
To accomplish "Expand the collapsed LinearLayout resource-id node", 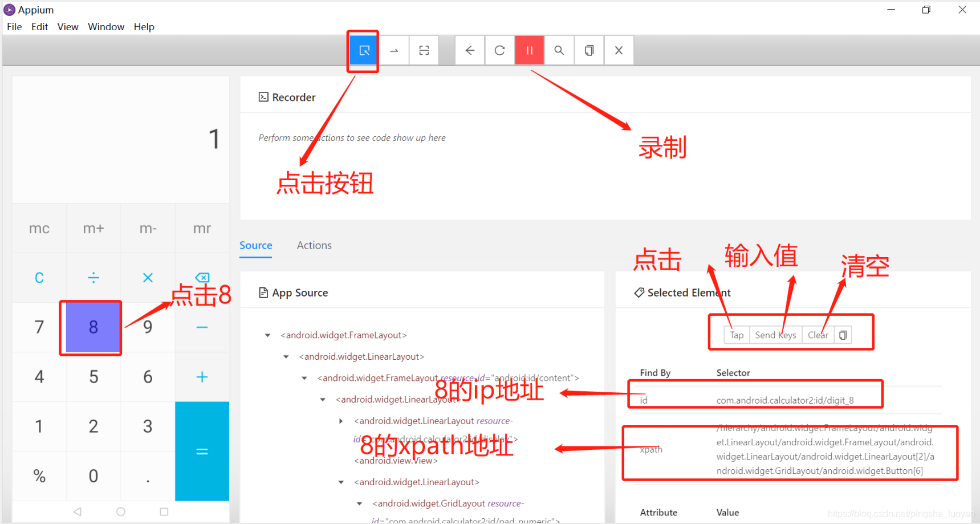I will [341, 421].
